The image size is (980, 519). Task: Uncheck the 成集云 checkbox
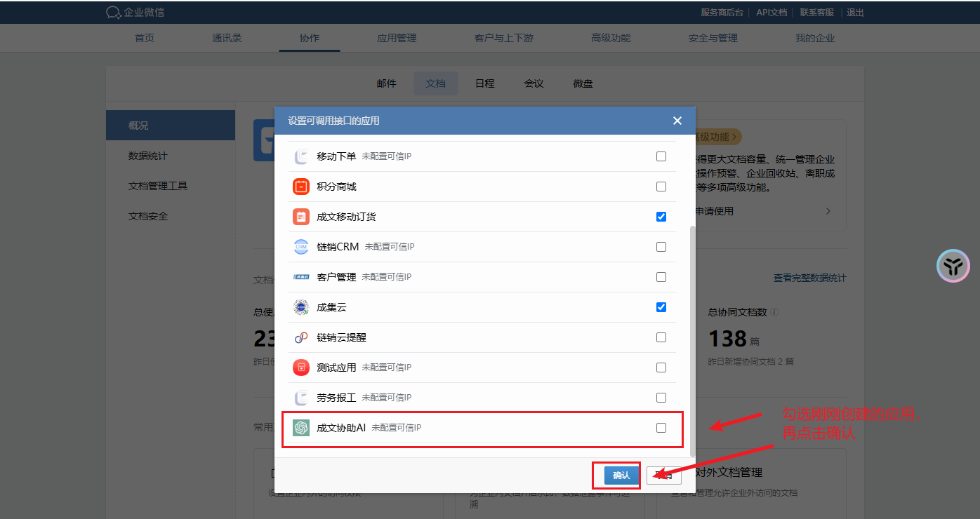[x=661, y=306]
